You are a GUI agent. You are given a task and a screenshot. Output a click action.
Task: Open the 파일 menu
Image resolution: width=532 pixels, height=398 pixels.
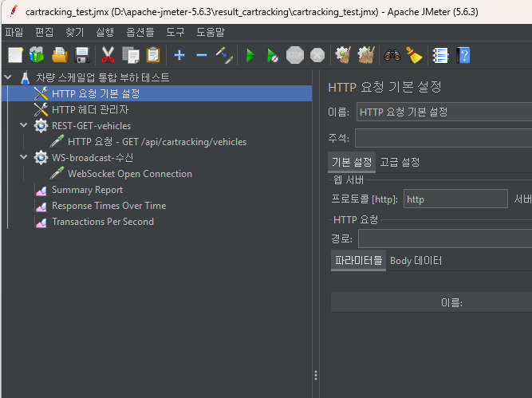click(x=14, y=32)
